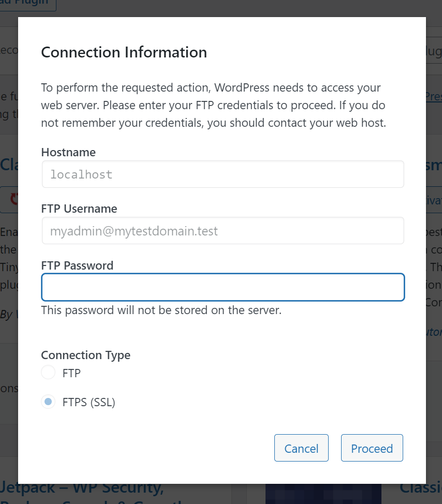The height and width of the screenshot is (504, 442).
Task: Click the empty FTP Password field
Action: [x=223, y=287]
